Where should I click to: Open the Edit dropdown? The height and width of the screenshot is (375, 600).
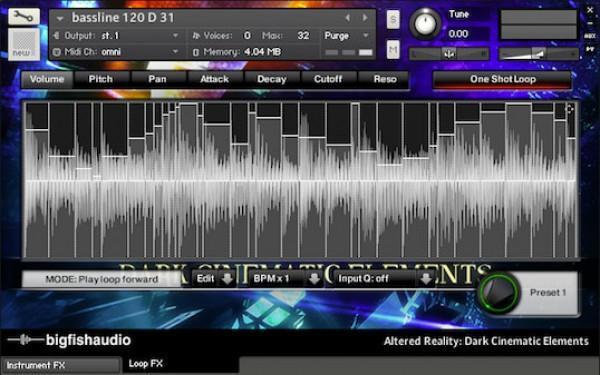pyautogui.click(x=214, y=279)
